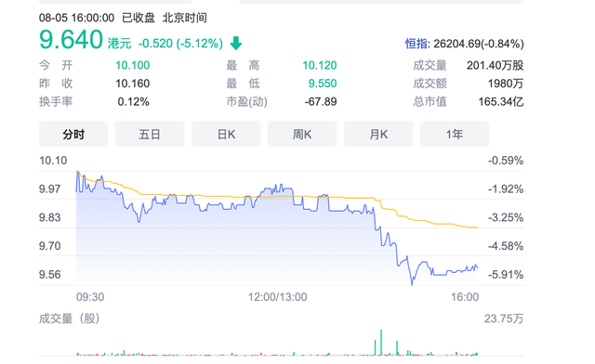Click the 9.640 current price figure
This screenshot has width=595, height=364.
coord(71,39)
